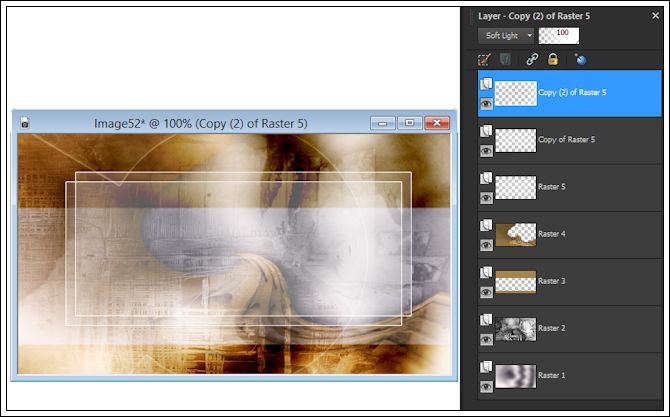Screen dimensions: 670x417
Task: Toggle visibility eye of Raster 5 layer
Action: 486,198
